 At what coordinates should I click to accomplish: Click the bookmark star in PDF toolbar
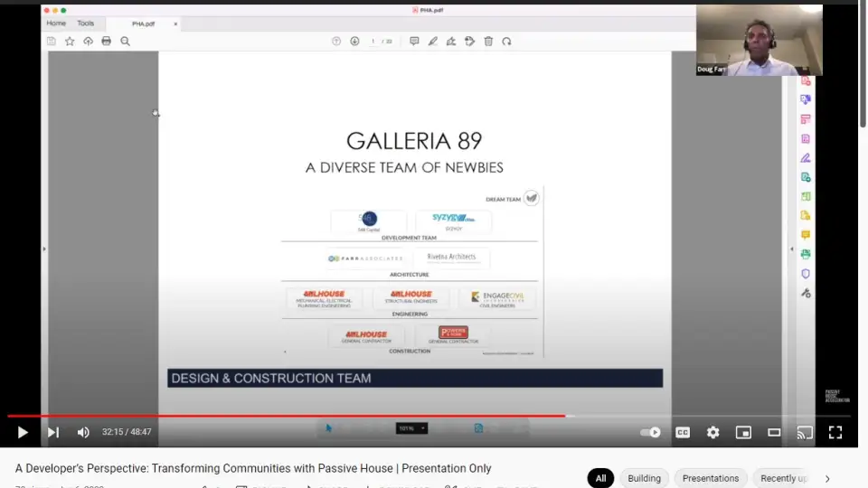tap(70, 42)
